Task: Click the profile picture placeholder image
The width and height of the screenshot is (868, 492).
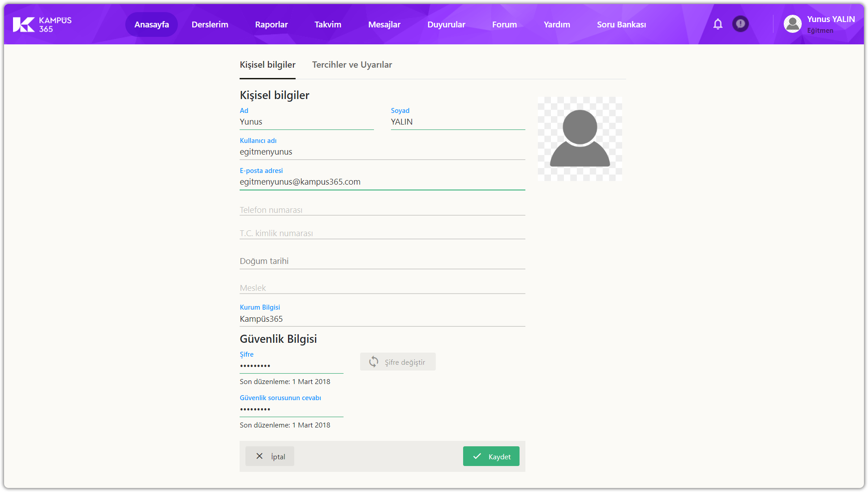Action: coord(580,139)
